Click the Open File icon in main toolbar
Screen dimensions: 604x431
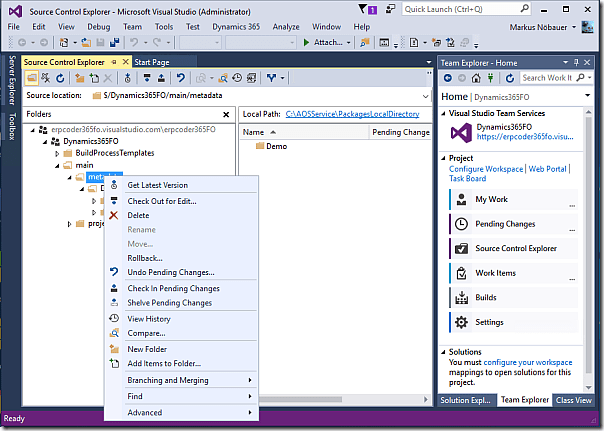tap(86, 42)
